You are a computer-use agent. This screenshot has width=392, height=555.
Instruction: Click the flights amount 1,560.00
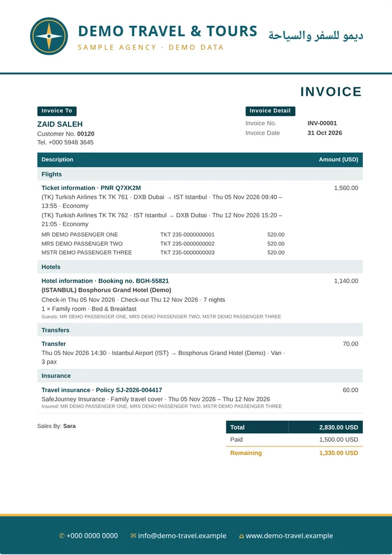pyautogui.click(x=346, y=188)
